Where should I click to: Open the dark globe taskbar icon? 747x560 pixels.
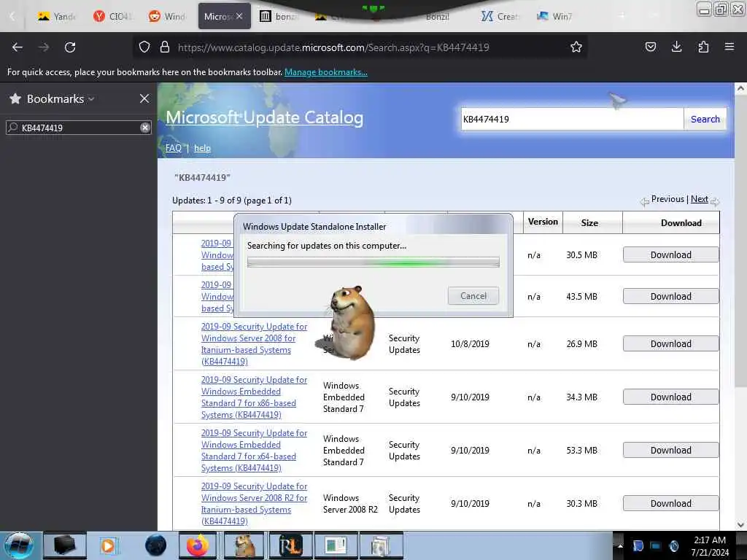(155, 545)
